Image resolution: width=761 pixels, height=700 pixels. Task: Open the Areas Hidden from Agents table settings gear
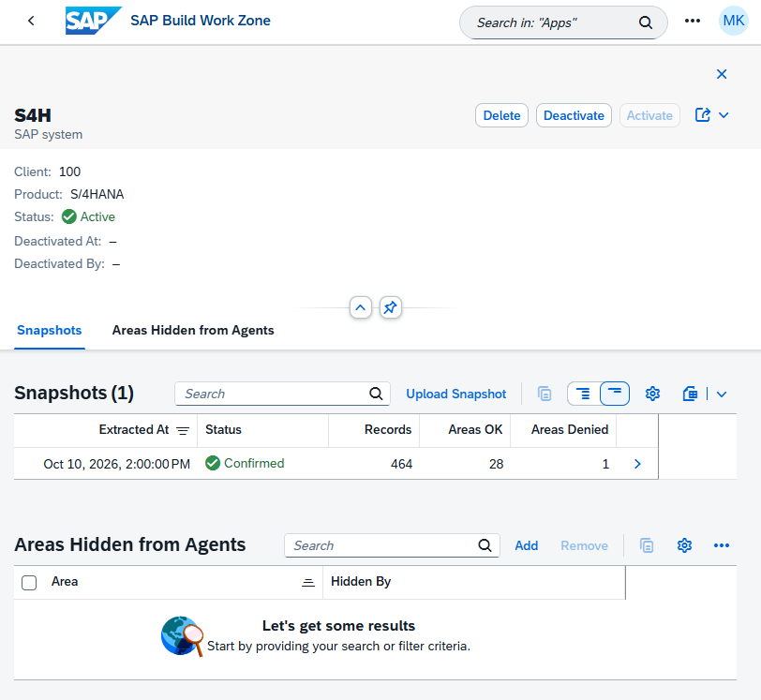(684, 545)
